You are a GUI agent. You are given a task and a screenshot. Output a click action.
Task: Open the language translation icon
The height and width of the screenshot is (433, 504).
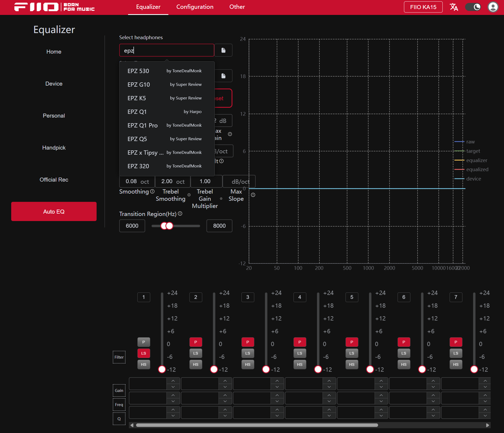454,7
